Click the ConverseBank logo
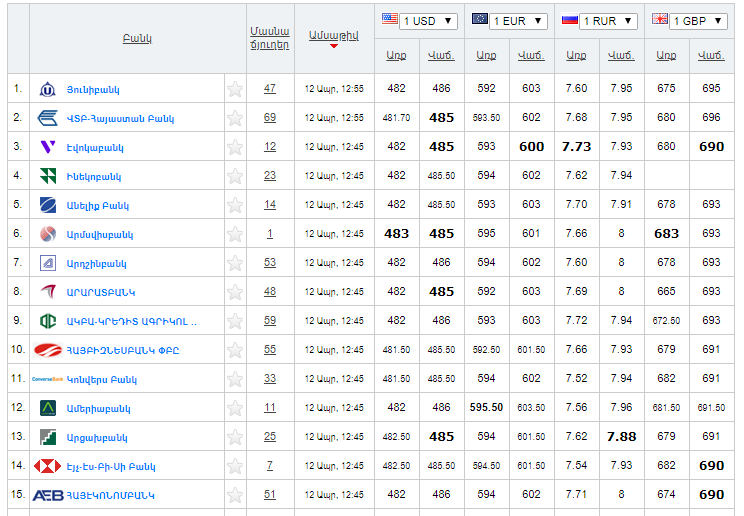 pos(47,379)
